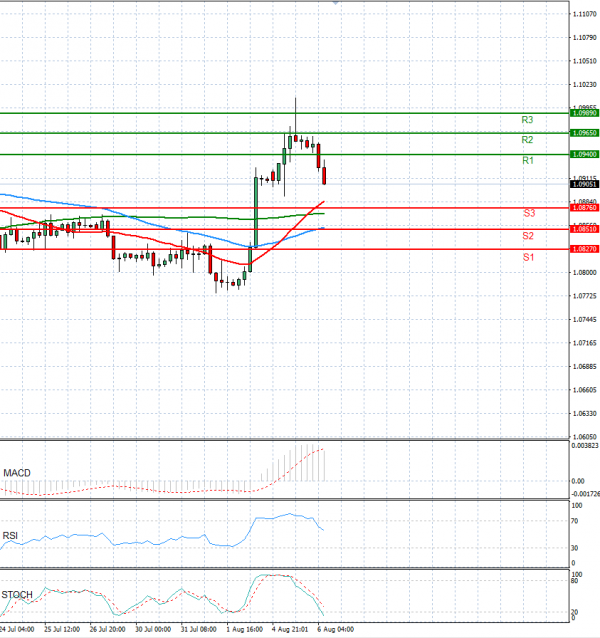The width and height of the screenshot is (600, 638).
Task: Click the 1.10790 price axis value
Action: click(x=585, y=37)
